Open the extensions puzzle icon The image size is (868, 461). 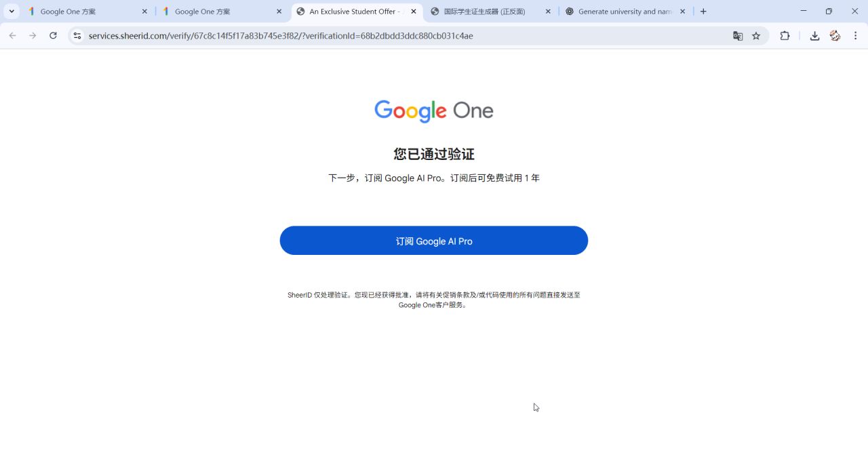point(785,36)
